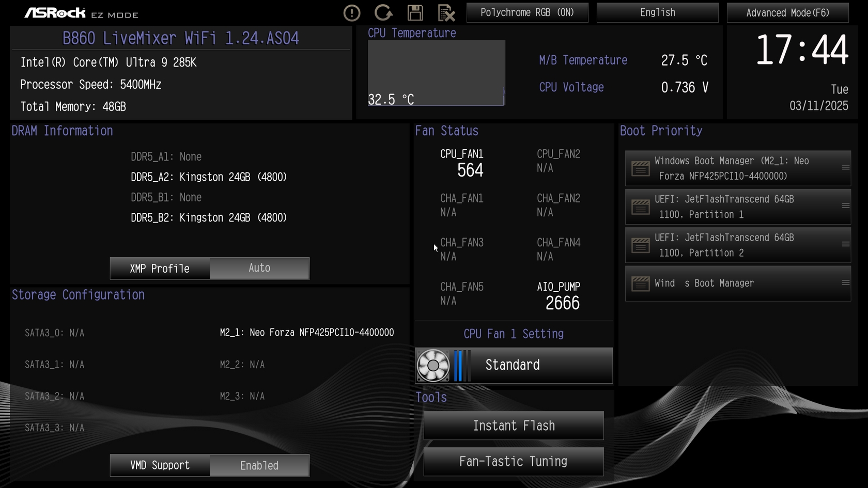Click the 17:44 clock display
The height and width of the screenshot is (488, 868).
point(802,50)
